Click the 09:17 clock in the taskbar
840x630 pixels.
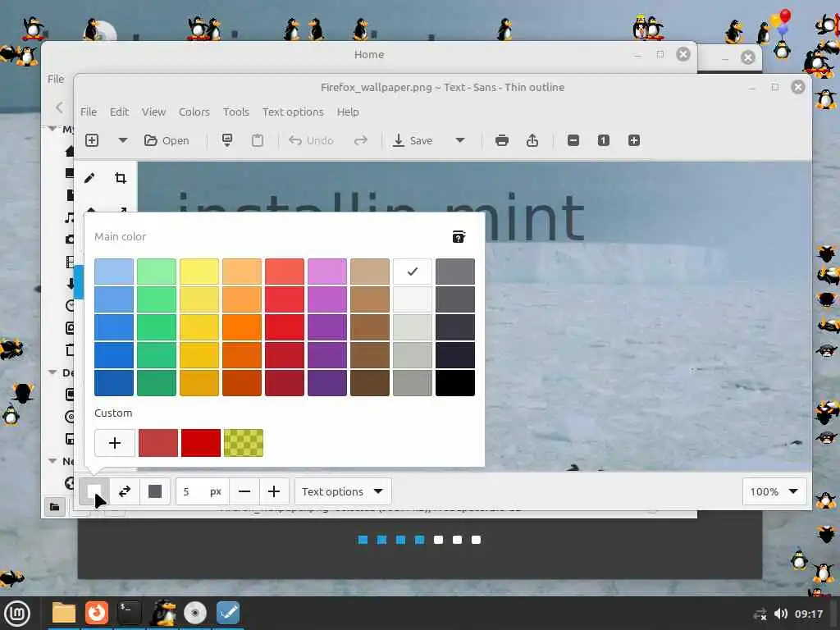click(808, 614)
